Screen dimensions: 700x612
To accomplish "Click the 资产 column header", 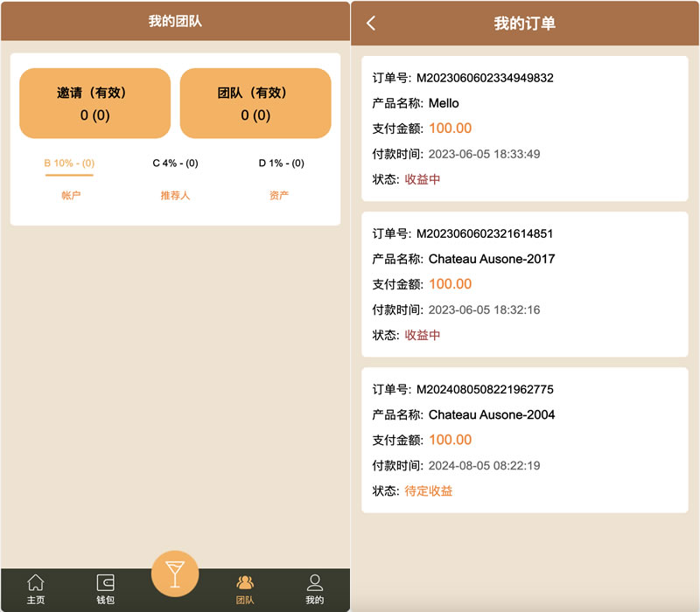I will 278,195.
